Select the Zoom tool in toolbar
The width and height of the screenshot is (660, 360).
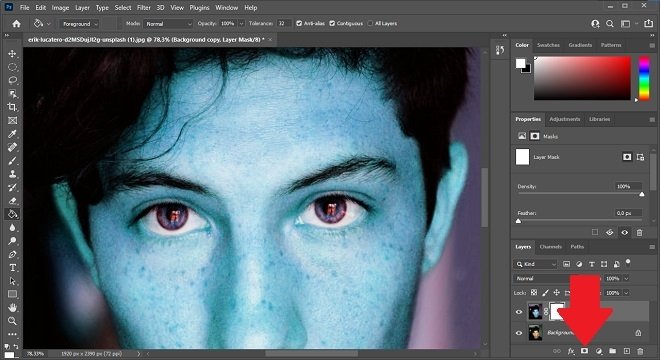tap(12, 321)
